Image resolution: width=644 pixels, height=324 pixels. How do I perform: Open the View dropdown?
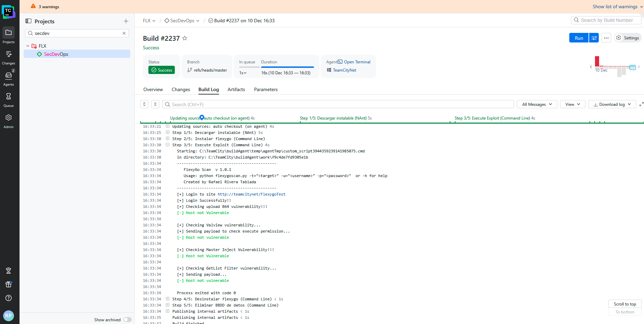573,104
